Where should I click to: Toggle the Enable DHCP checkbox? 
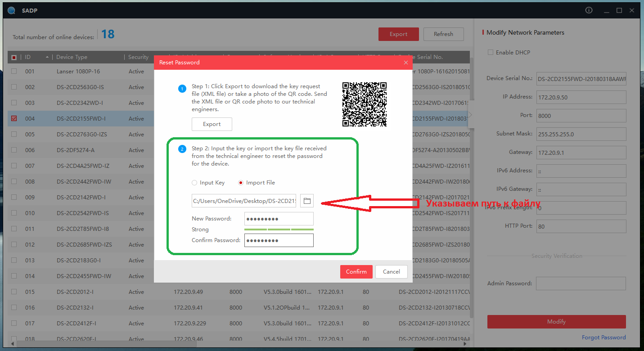coord(491,52)
